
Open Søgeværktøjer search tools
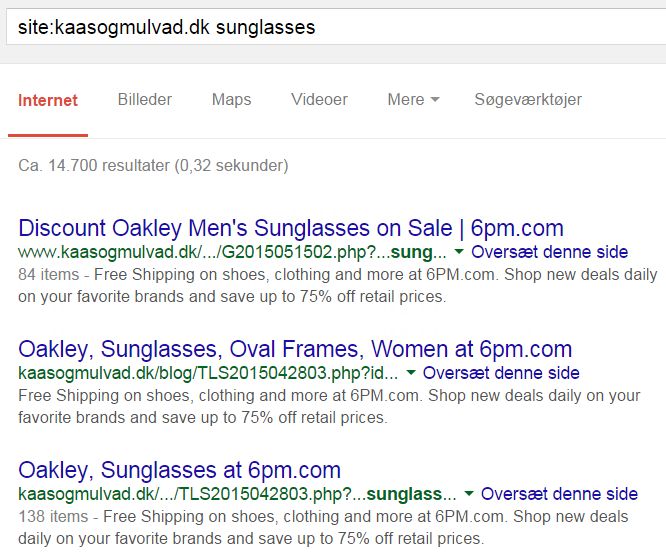point(528,100)
